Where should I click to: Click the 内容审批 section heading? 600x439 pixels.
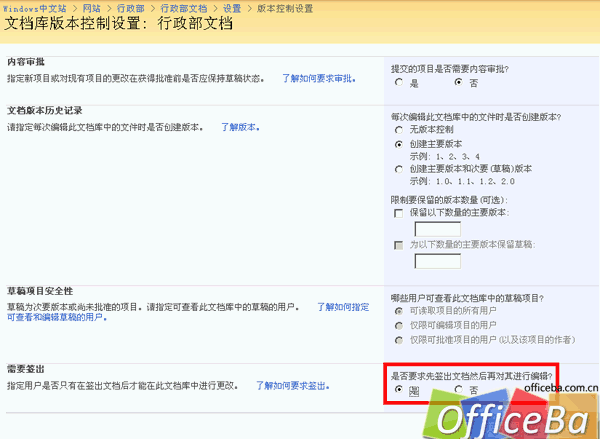(x=26, y=62)
